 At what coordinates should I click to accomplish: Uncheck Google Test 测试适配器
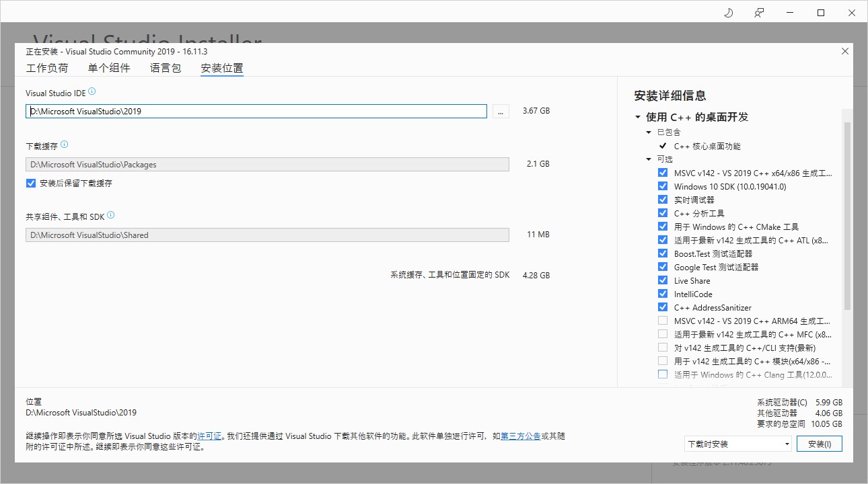coord(663,267)
